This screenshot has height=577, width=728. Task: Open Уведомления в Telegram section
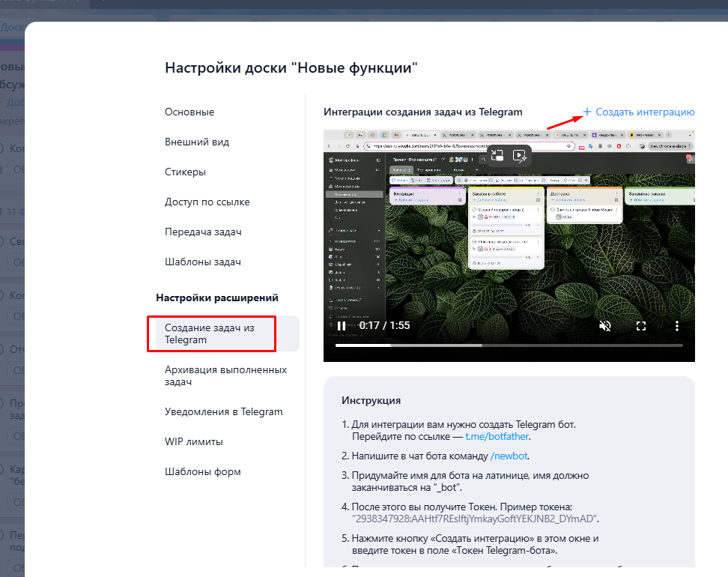[224, 411]
